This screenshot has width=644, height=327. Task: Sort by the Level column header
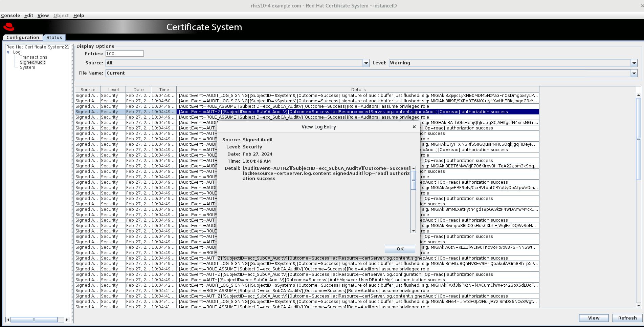pos(113,90)
